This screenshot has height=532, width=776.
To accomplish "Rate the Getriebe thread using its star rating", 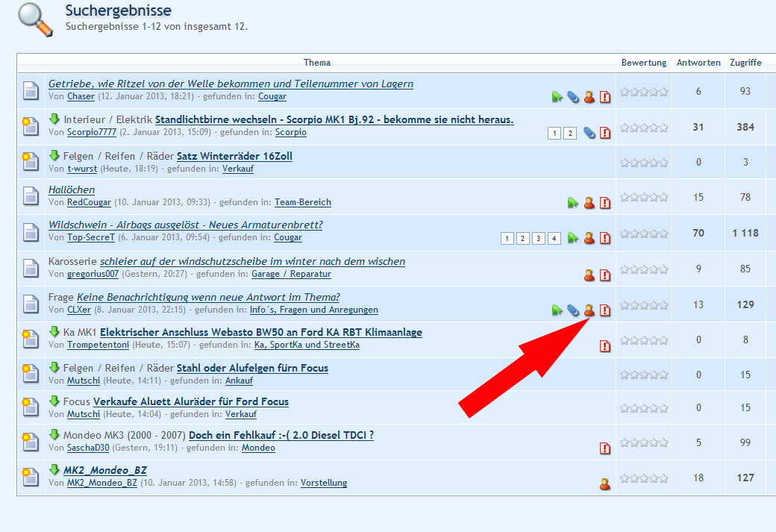I will (644, 92).
